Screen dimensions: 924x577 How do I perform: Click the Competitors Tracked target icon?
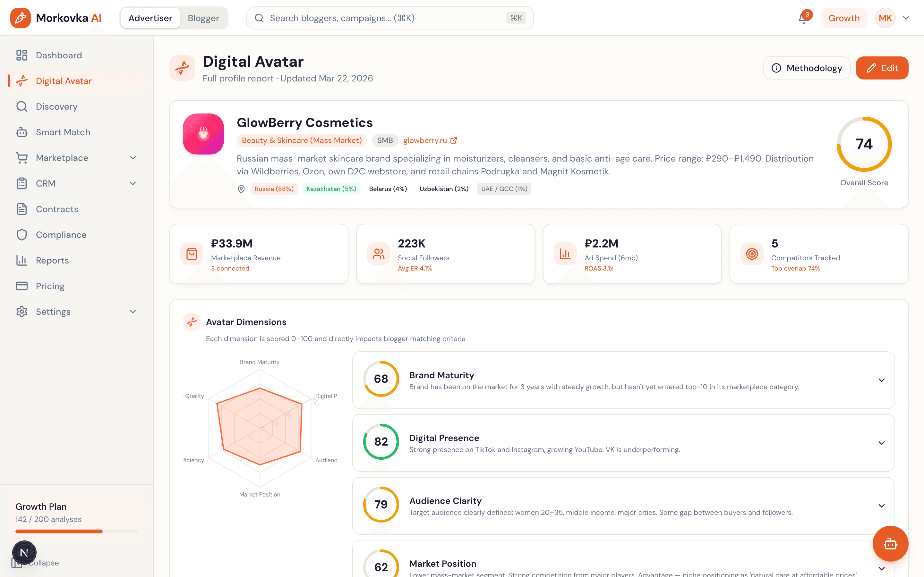pos(752,254)
